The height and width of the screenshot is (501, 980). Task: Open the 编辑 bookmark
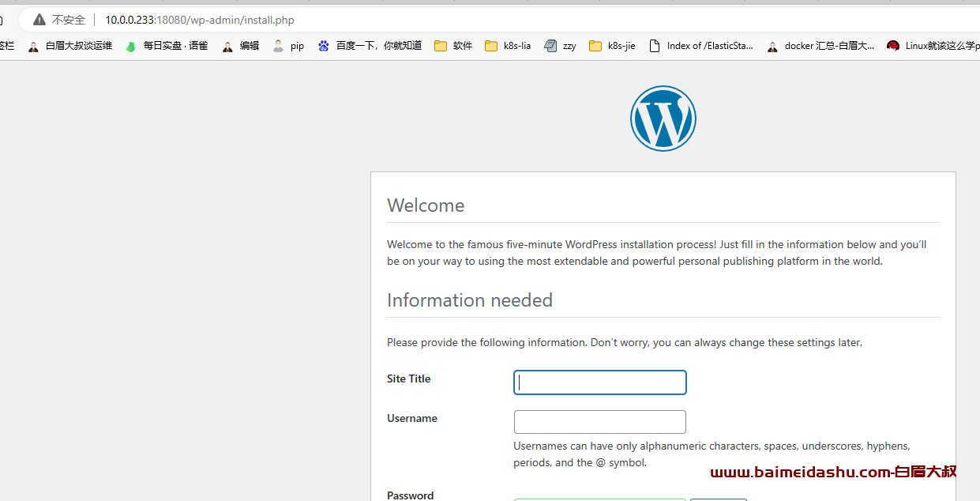coord(240,46)
